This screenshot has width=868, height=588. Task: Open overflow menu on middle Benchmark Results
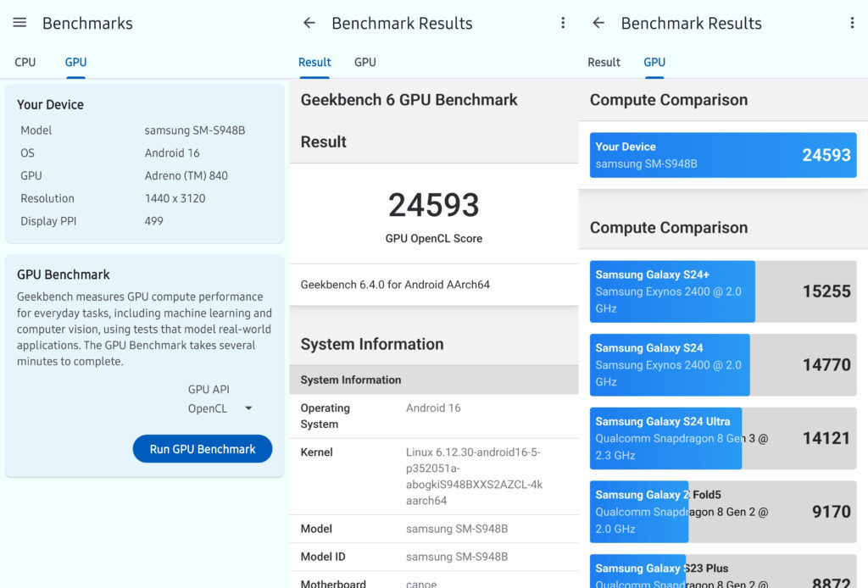pos(563,23)
